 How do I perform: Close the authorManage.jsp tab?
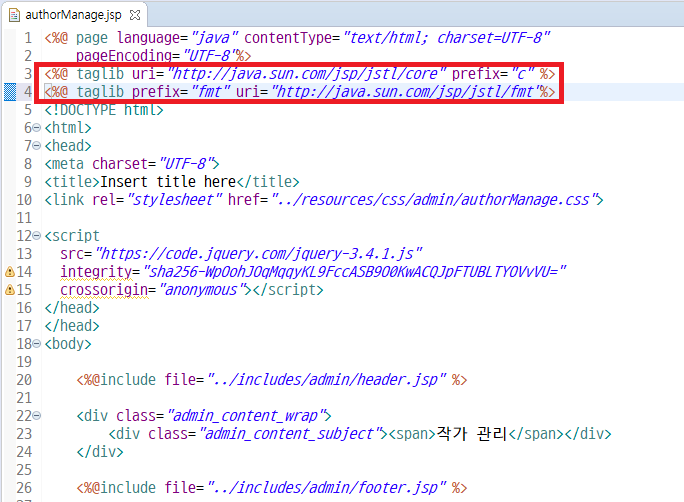point(135,15)
